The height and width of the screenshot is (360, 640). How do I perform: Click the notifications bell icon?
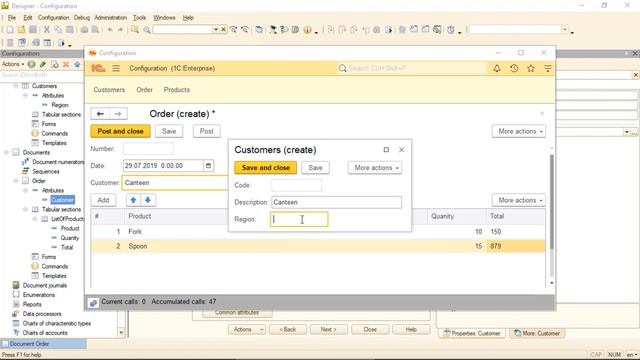click(x=497, y=69)
